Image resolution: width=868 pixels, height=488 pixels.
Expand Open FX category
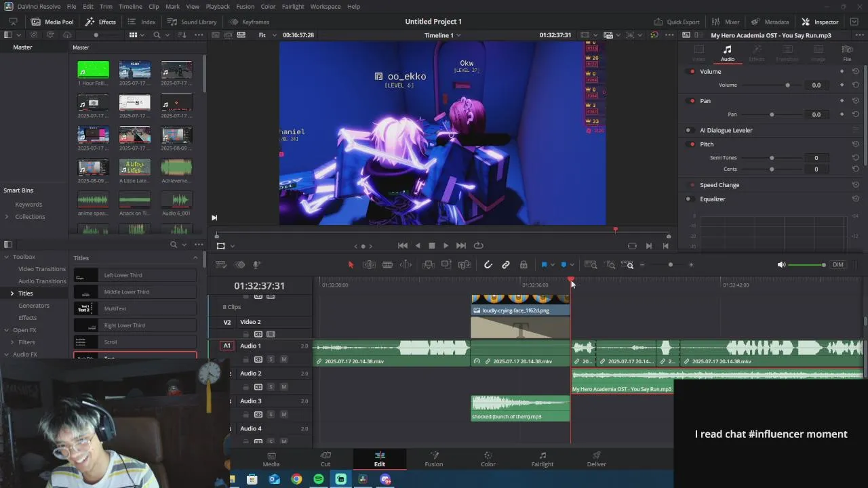(7, 330)
